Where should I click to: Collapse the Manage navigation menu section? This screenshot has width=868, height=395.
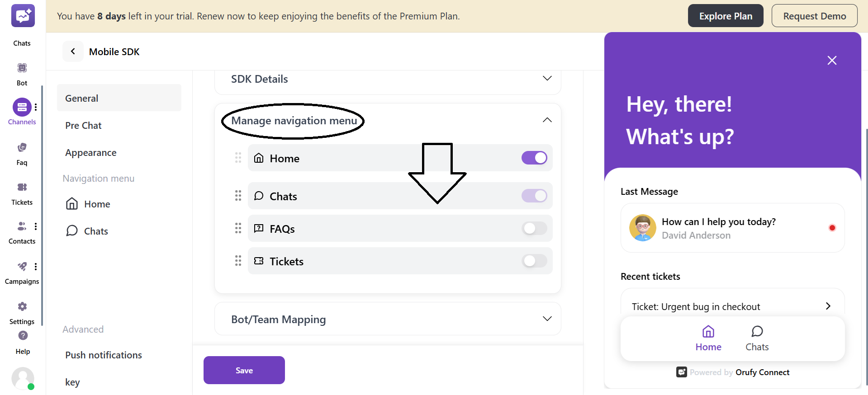(x=547, y=120)
